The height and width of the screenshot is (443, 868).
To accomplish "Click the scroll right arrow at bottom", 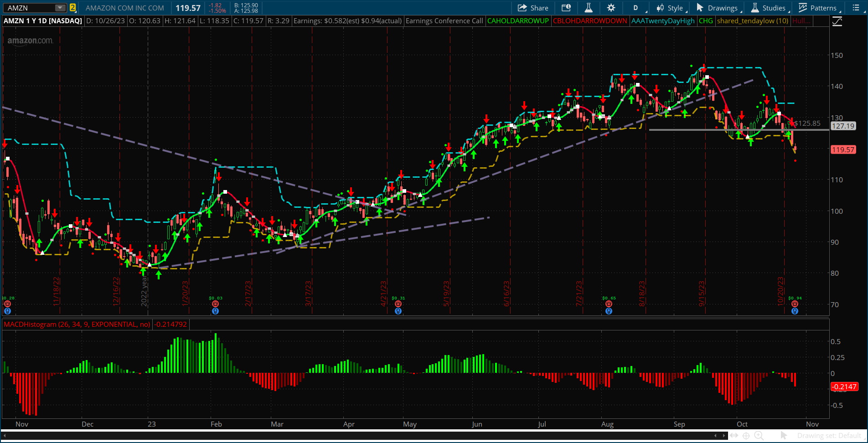I will 724,436.
